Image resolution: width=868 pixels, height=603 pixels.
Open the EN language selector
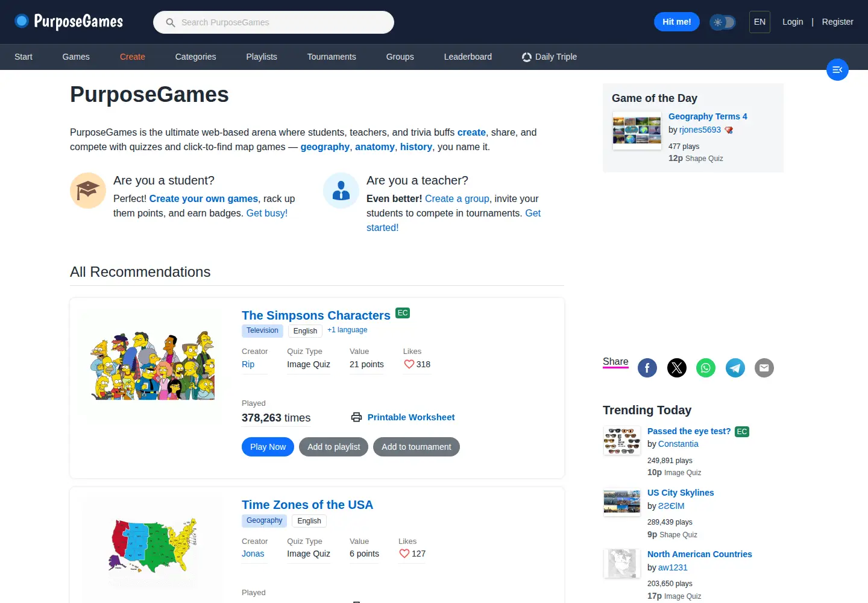(x=759, y=22)
